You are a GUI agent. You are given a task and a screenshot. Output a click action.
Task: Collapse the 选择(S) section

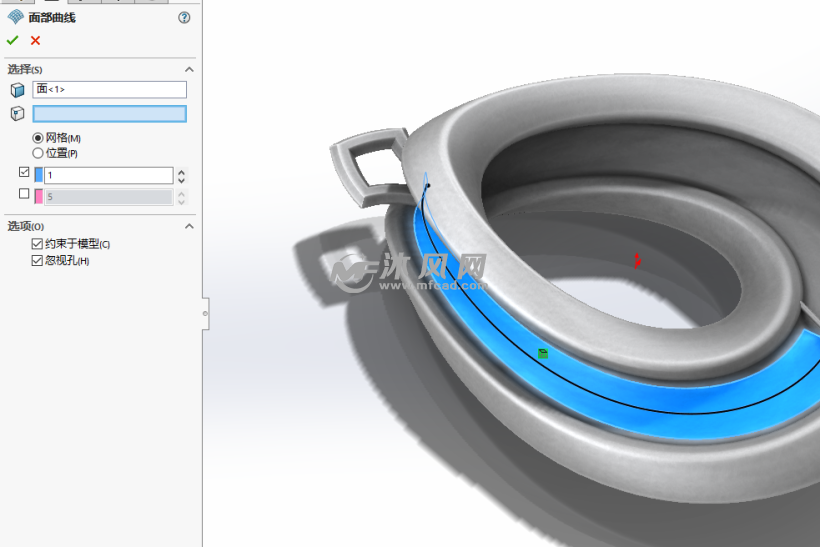189,69
